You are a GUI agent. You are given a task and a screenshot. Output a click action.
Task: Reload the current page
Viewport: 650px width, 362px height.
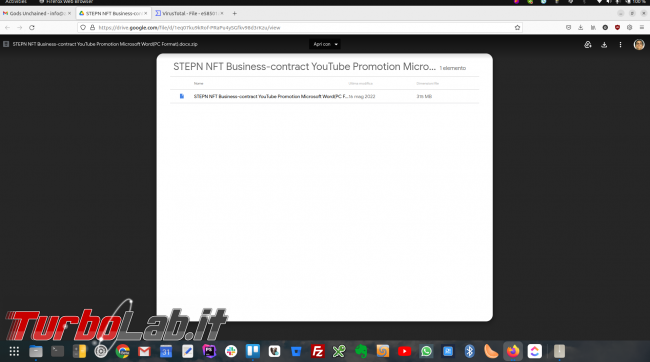[32, 28]
